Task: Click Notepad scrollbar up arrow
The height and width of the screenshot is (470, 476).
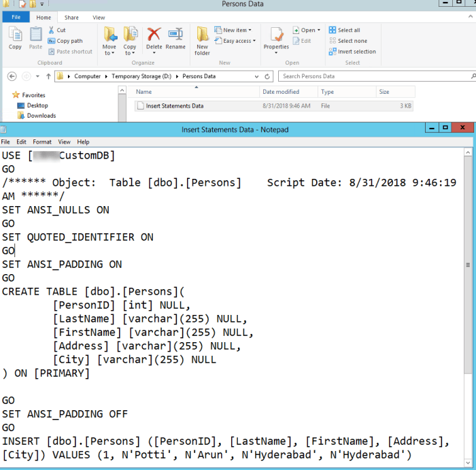Action: coord(468,152)
